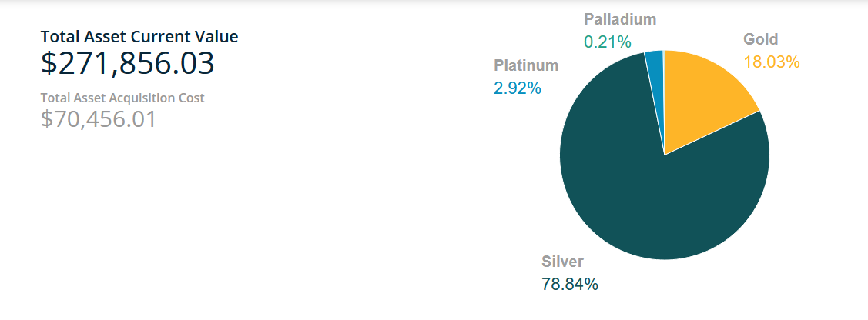This screenshot has height=320, width=868.
Task: Click the 2.92% Platinum percentage
Action: tap(517, 88)
